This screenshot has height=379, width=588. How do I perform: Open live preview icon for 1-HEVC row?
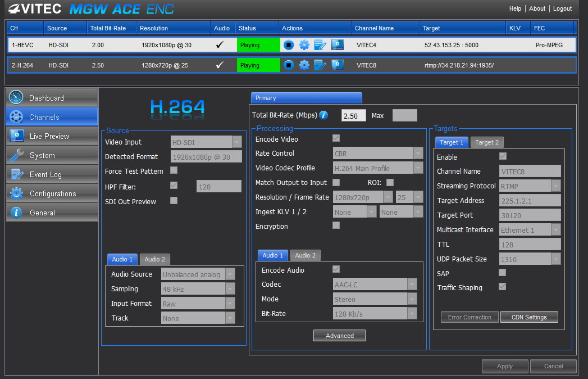click(x=337, y=45)
